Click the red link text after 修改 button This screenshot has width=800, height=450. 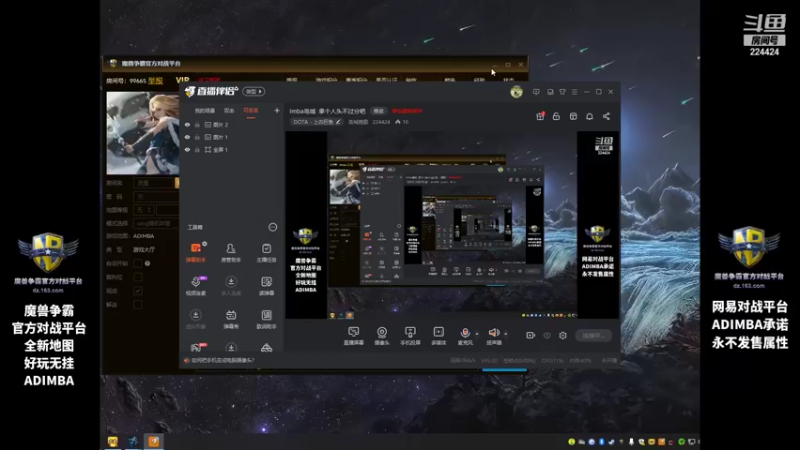tap(407, 111)
